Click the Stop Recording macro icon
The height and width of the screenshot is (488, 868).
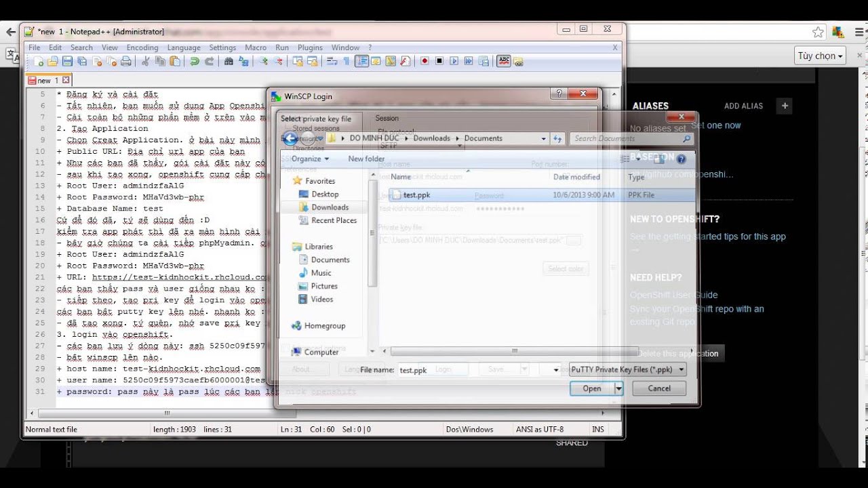click(439, 61)
